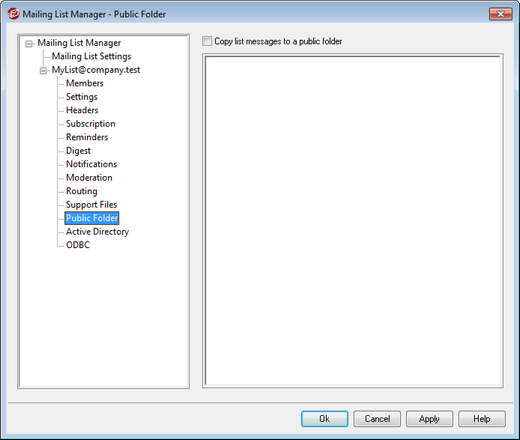
Task: Enable Copy list messages to a public folder
Action: (207, 41)
